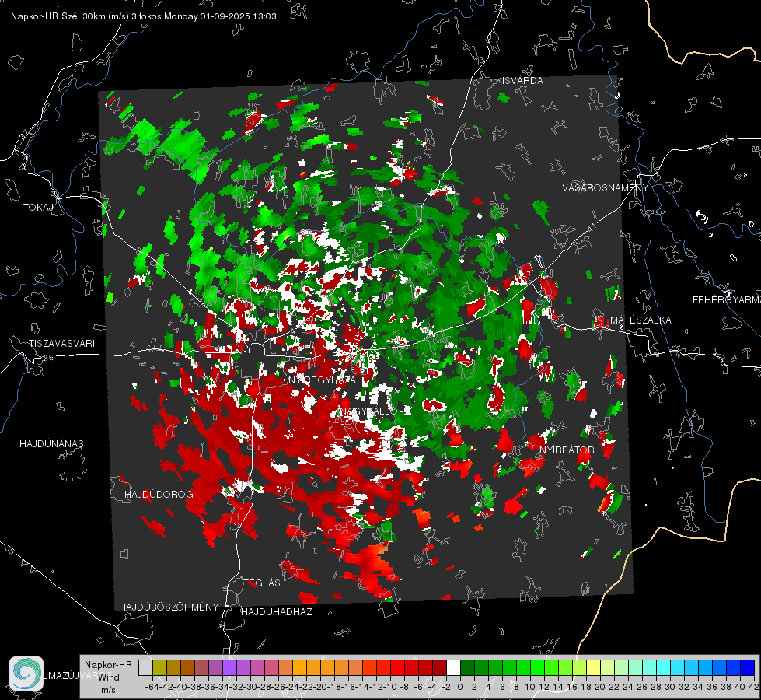The height and width of the screenshot is (700, 761).
Task: Click the 'NYÍRBÁTOR' city label
Action: [567, 450]
